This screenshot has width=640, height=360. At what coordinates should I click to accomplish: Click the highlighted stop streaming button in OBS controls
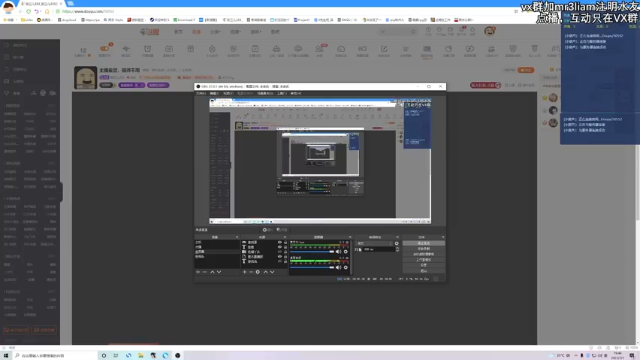pos(424,243)
